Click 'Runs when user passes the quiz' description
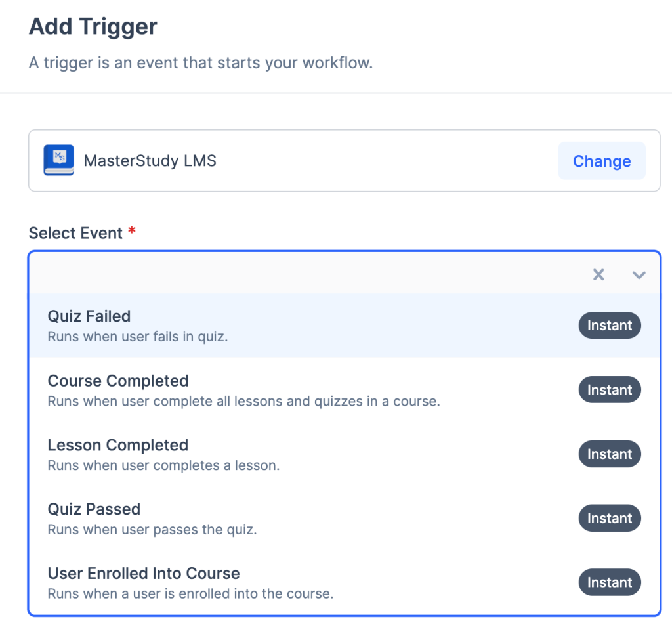Viewport: 672px width, 621px height. 152,530
